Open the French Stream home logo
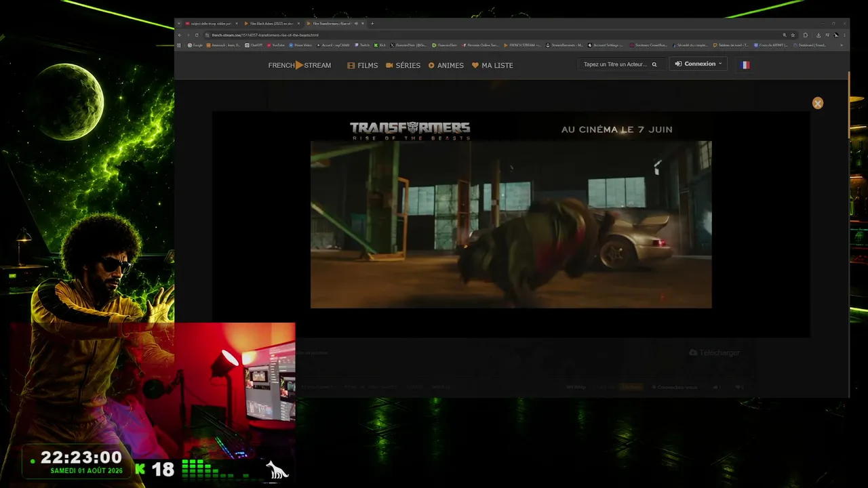The image size is (868, 488). [300, 65]
